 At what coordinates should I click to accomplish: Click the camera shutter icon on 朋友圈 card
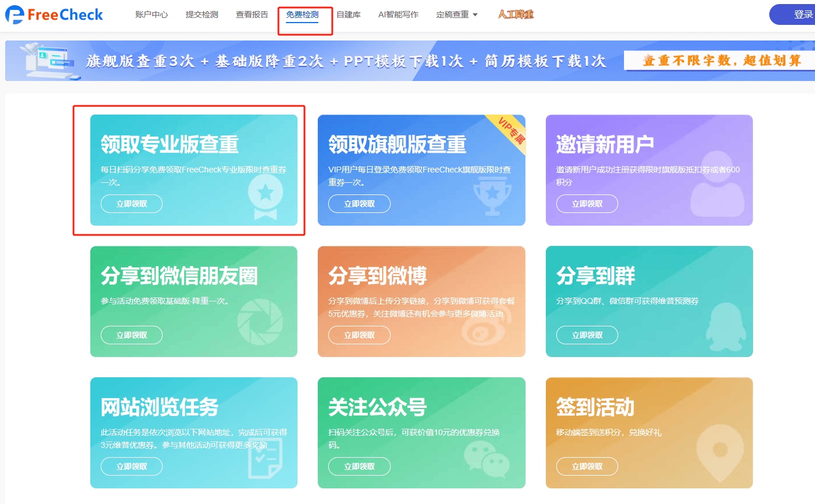tap(260, 322)
